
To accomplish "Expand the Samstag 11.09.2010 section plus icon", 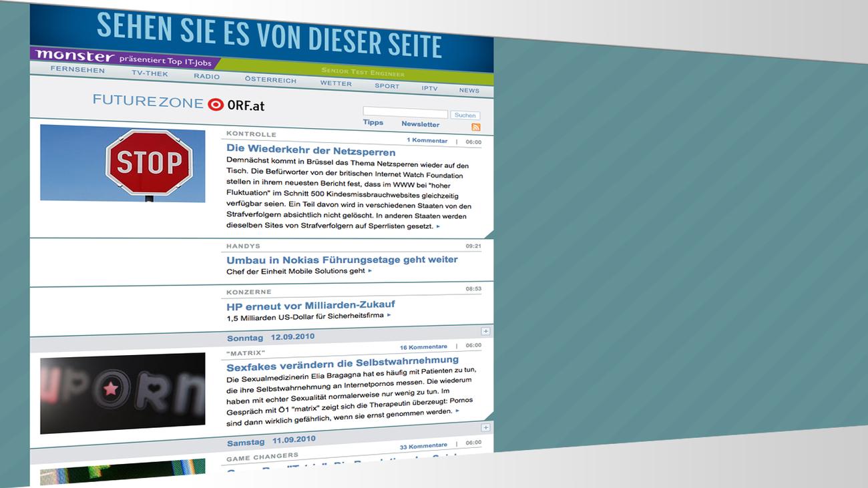I will (485, 427).
